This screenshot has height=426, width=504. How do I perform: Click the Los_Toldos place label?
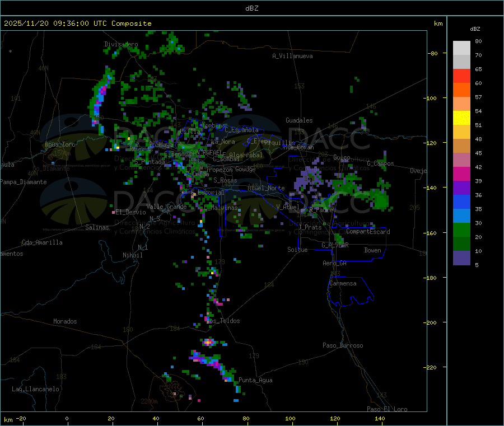coord(223,321)
